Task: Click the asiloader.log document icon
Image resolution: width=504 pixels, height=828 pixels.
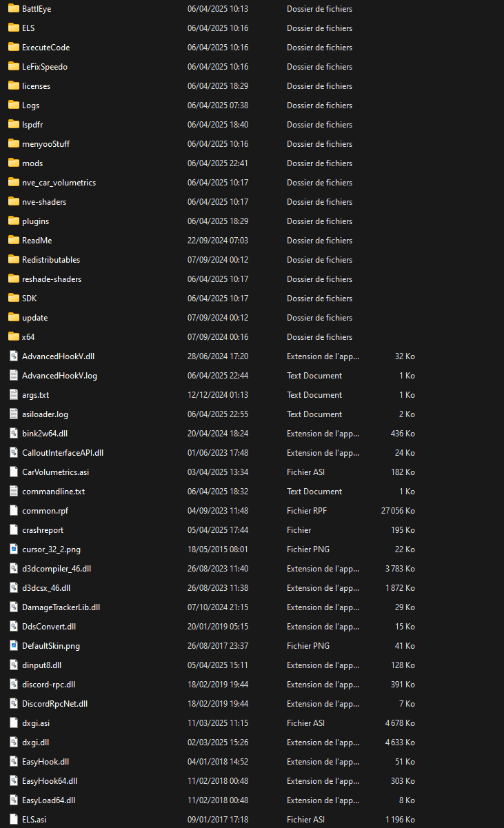Action: coord(14,414)
